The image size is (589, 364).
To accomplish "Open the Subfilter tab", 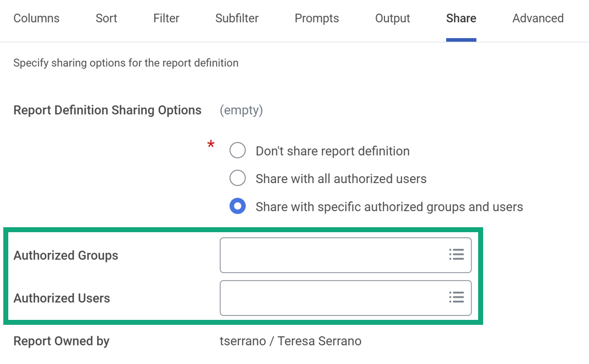I will (x=237, y=18).
